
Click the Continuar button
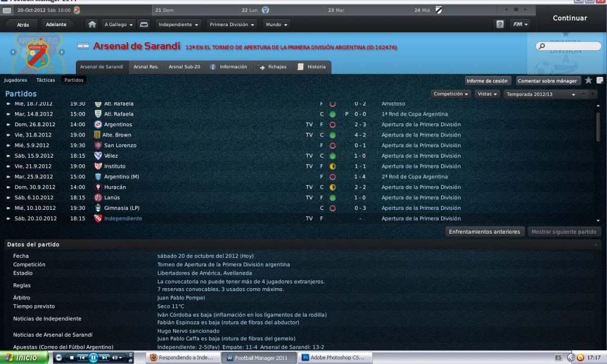coord(570,18)
